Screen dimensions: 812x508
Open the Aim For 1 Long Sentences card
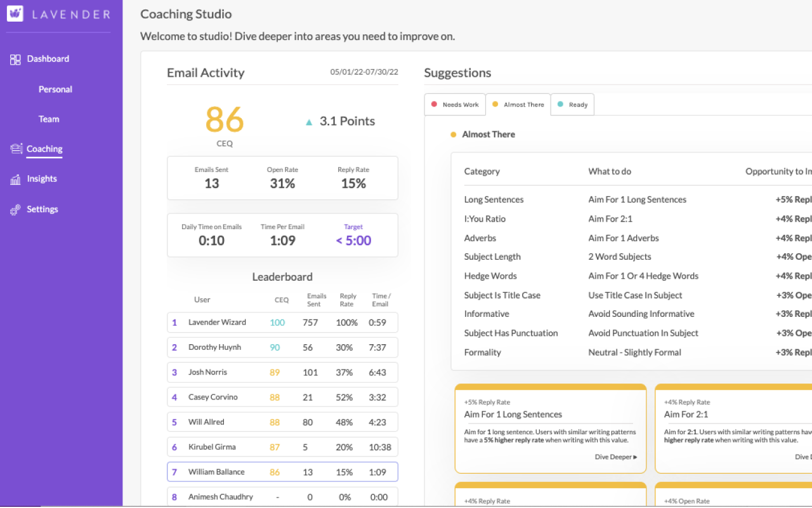tap(551, 429)
